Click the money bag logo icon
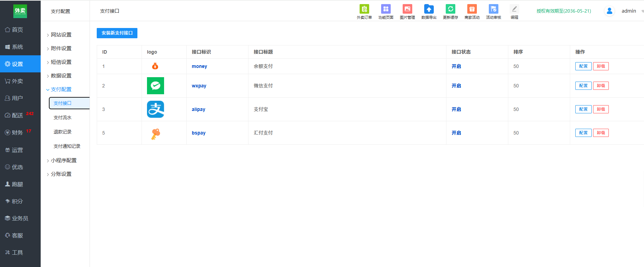 click(x=155, y=66)
